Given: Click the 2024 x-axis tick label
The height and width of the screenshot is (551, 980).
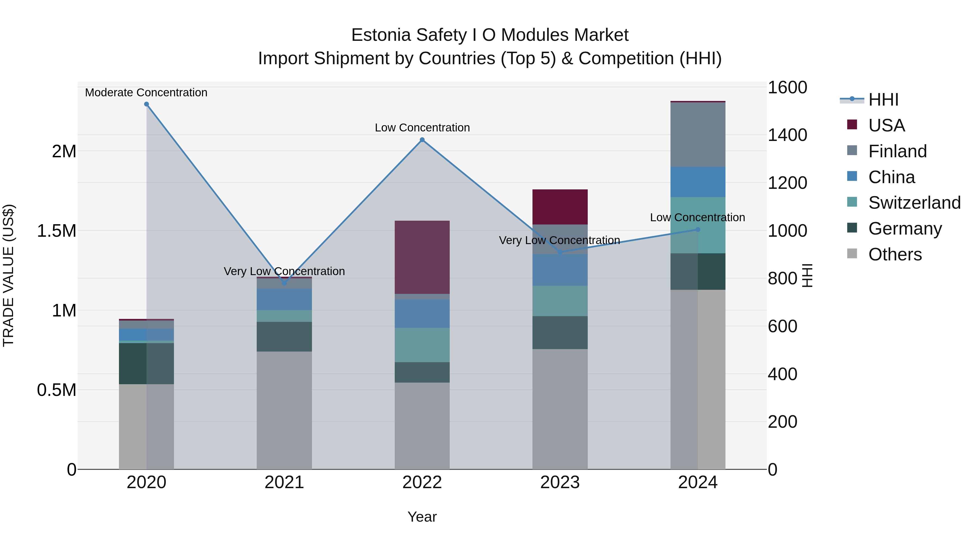Looking at the screenshot, I should 698,482.
